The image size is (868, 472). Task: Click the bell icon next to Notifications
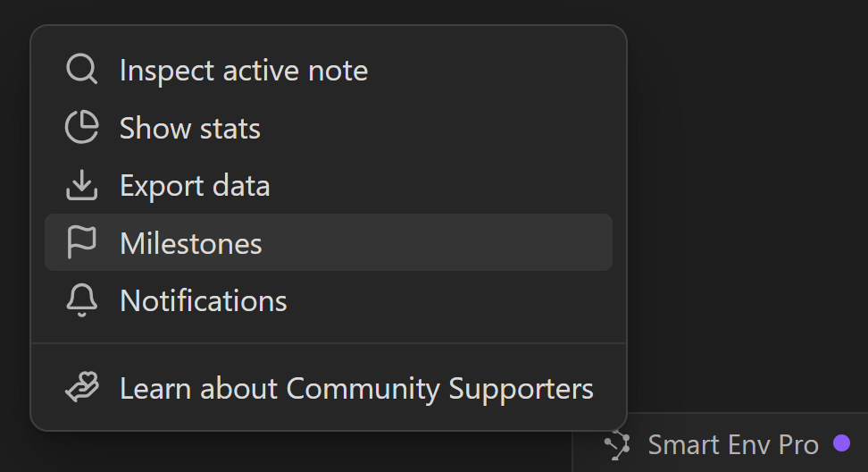click(81, 300)
